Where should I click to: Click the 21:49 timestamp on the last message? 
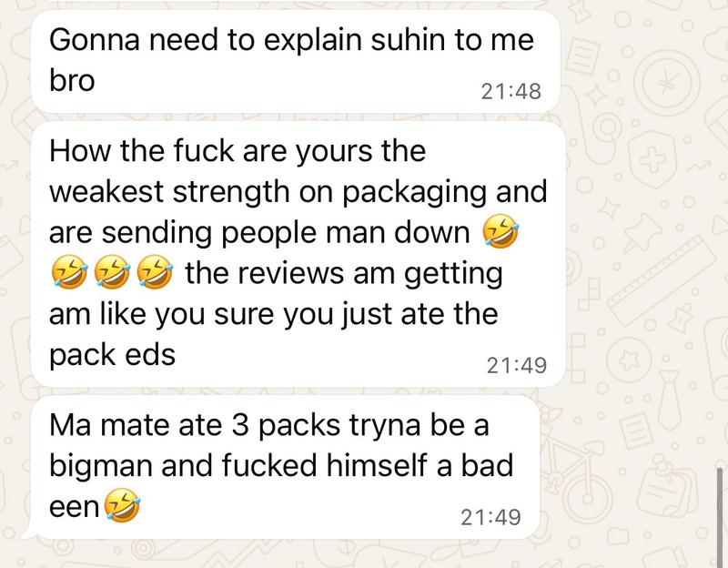[x=490, y=517]
